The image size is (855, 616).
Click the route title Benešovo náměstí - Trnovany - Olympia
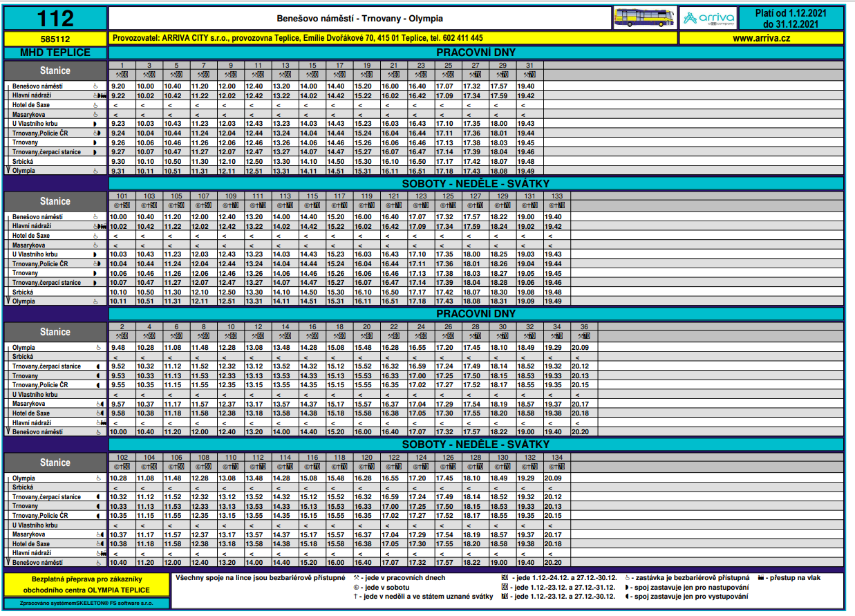[359, 19]
